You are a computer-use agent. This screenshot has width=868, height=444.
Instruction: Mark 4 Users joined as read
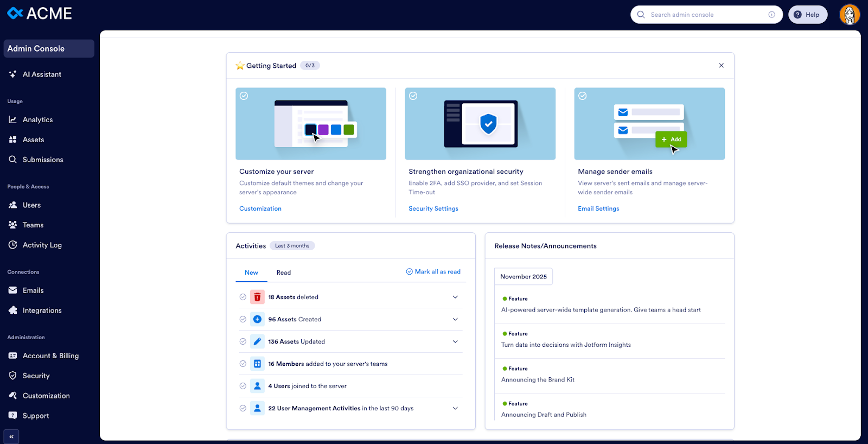[242, 386]
